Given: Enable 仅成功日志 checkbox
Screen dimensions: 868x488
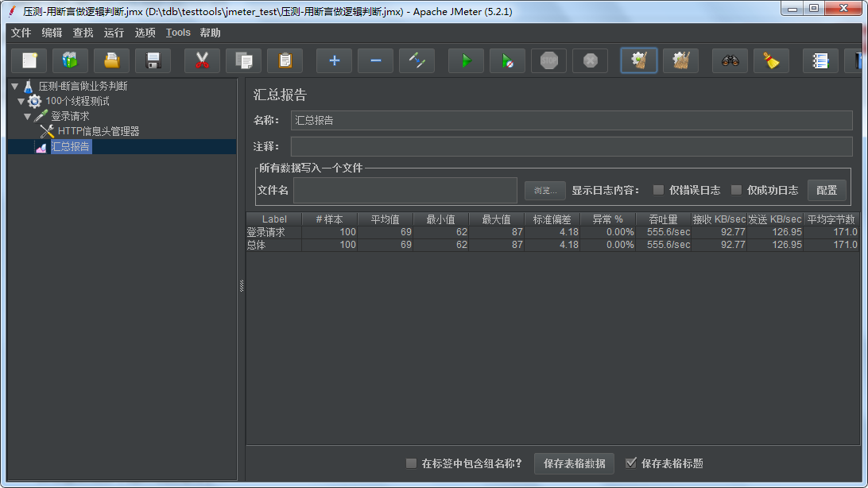Looking at the screenshot, I should 736,190.
